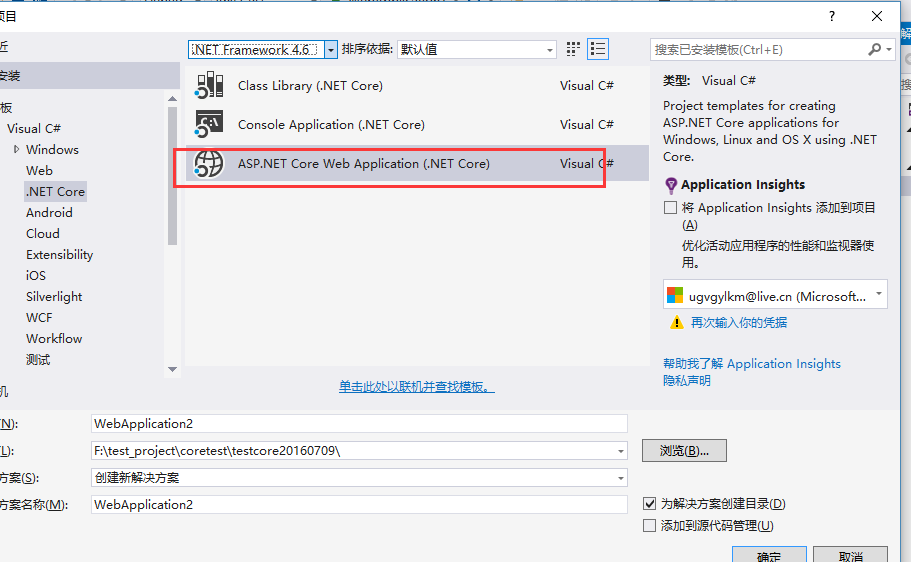911x562 pixels.
Task: Open help using the question mark
Action: [832, 16]
